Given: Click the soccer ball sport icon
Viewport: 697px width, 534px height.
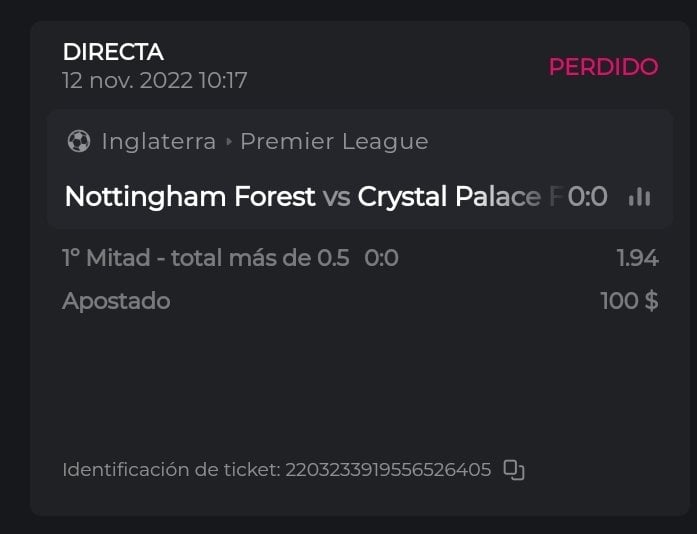Looking at the screenshot, I should point(79,142).
